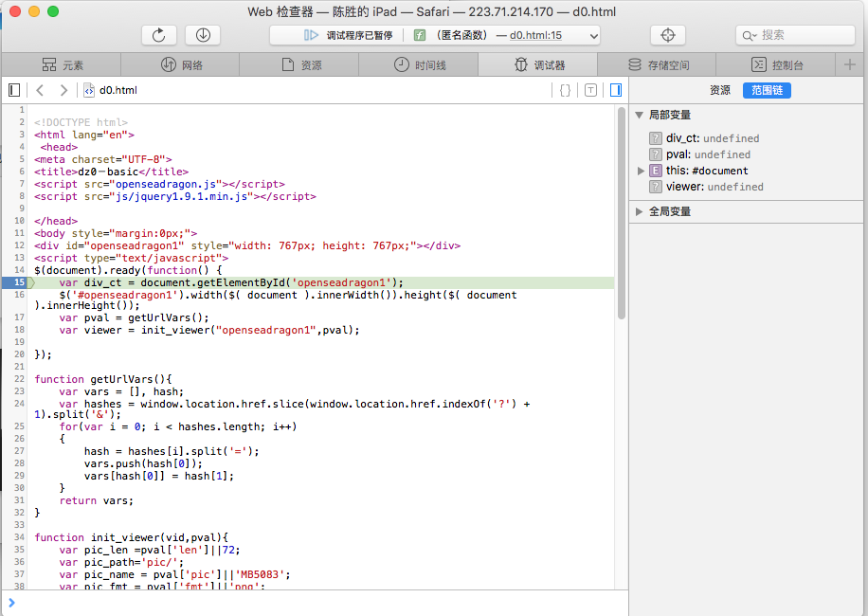Click the function init_viewer(vid,pval) declaration

[x=131, y=537]
